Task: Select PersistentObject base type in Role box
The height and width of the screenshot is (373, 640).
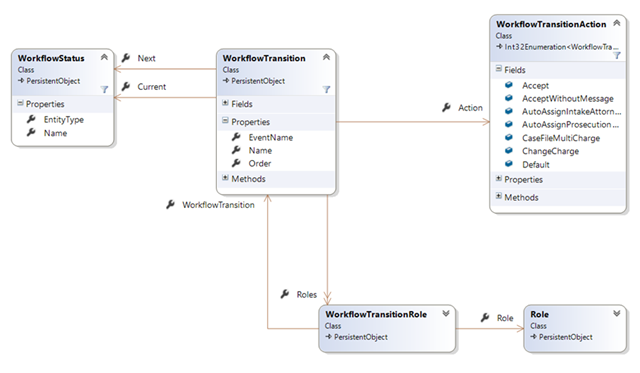Action: (565, 337)
